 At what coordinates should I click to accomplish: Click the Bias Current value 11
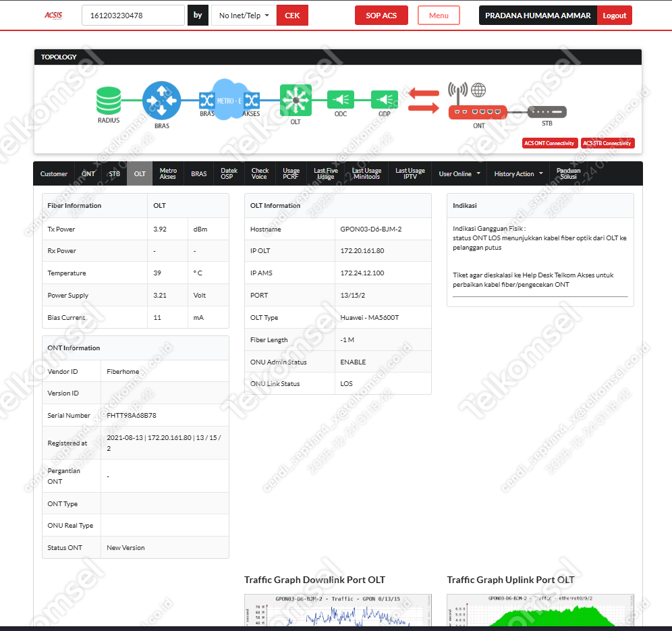(157, 318)
